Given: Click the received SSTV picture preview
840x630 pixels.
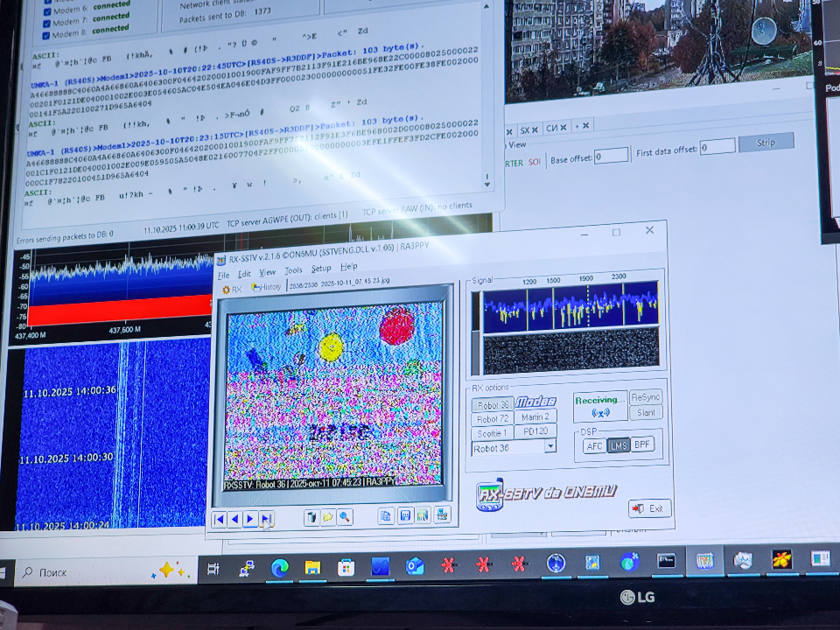Looking at the screenshot, I should pyautogui.click(x=333, y=395).
